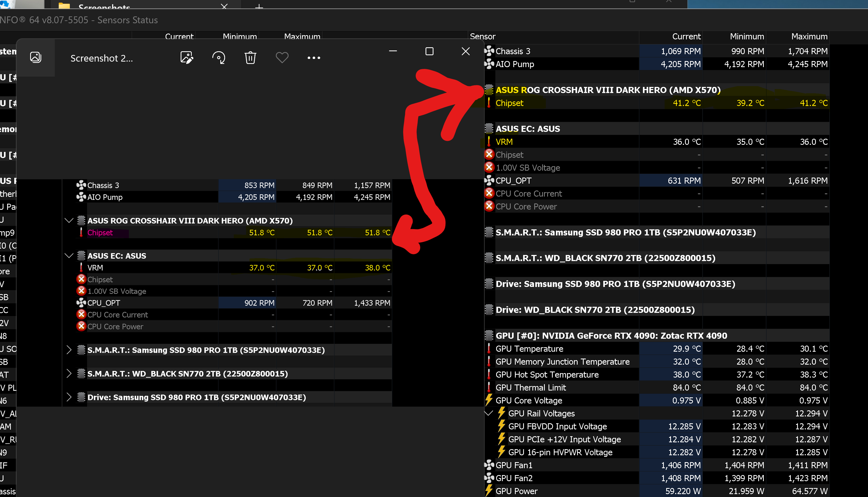Click the fan icon beside Chassis 3 in HWiNFO
The image size is (868, 497).
489,51
